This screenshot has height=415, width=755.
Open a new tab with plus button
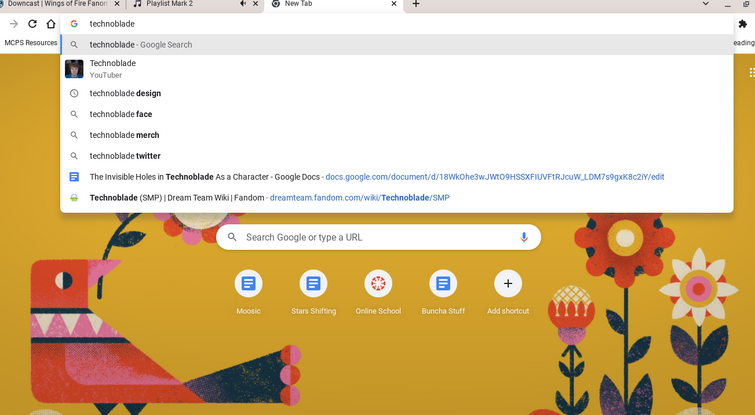click(x=416, y=4)
